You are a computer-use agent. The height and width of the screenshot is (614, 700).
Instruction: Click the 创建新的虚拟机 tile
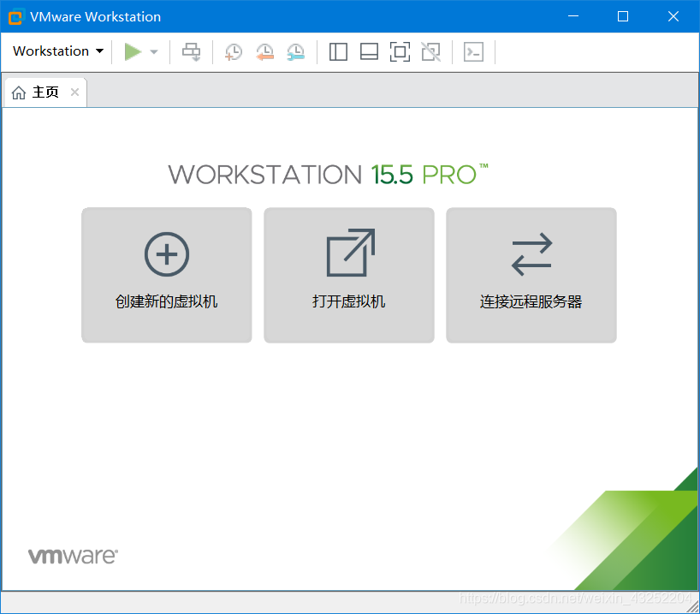click(167, 275)
